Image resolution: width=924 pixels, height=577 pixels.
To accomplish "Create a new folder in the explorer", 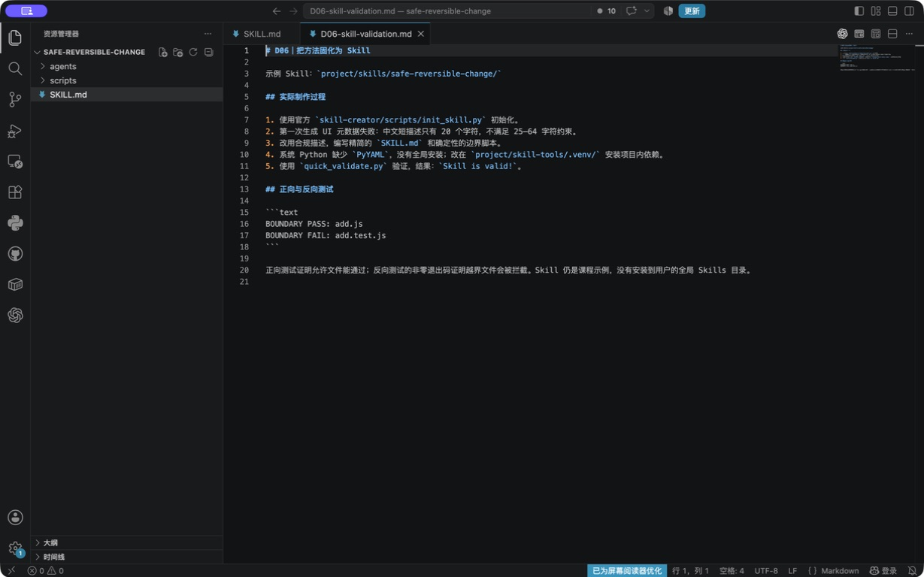I will tap(178, 53).
